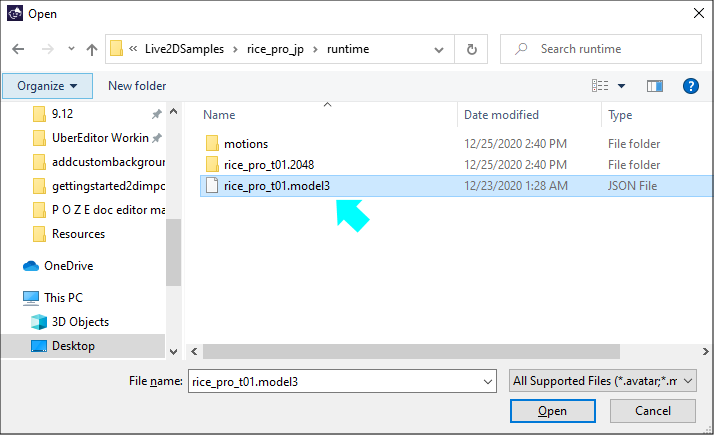Click the OneDrive cloud icon
The height and width of the screenshot is (435, 714).
click(x=31, y=266)
